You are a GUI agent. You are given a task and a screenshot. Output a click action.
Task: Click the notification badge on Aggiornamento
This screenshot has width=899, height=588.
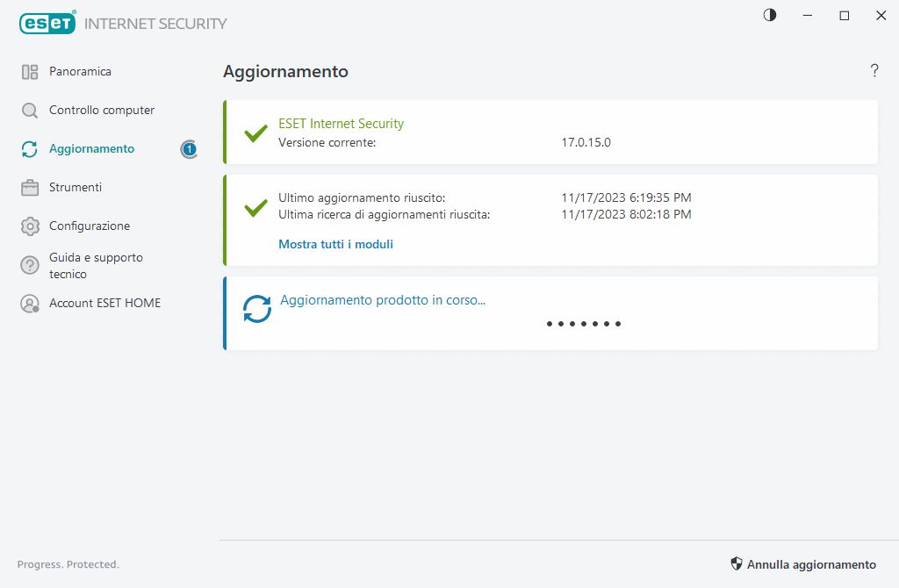click(x=189, y=149)
